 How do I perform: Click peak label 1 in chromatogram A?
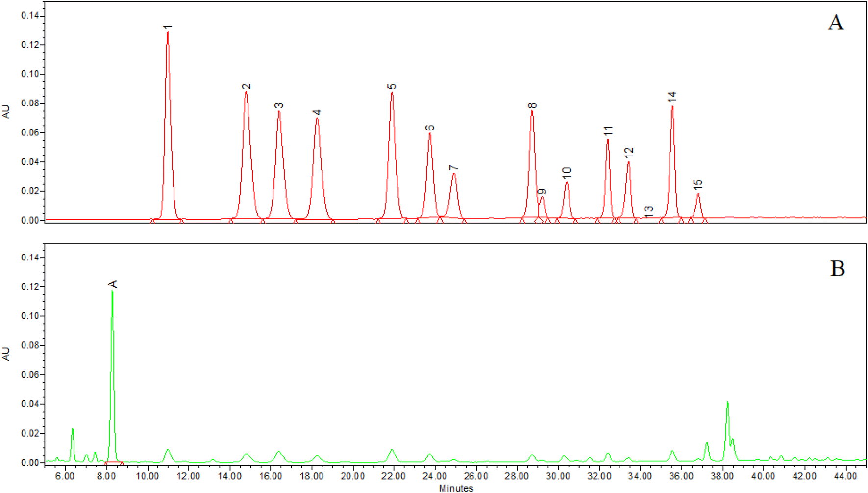pos(168,28)
